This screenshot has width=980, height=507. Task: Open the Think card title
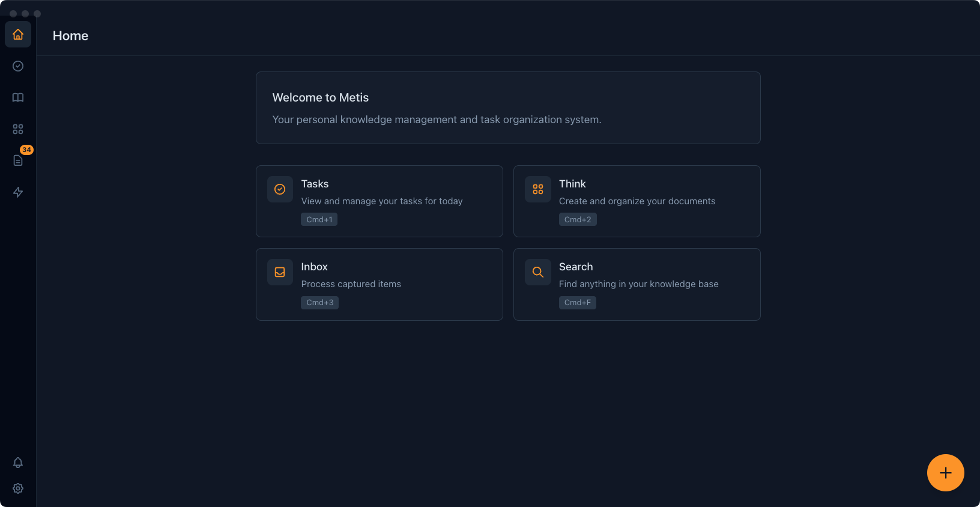(x=572, y=184)
